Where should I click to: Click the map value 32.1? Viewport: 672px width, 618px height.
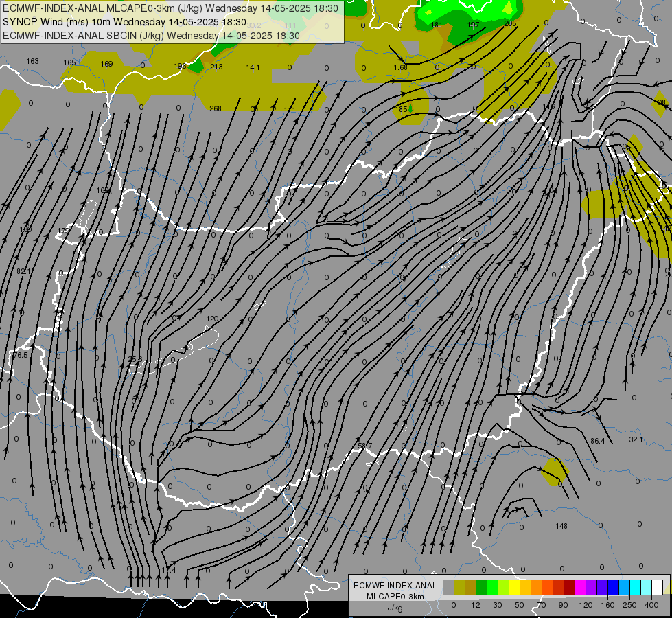pyautogui.click(x=636, y=439)
